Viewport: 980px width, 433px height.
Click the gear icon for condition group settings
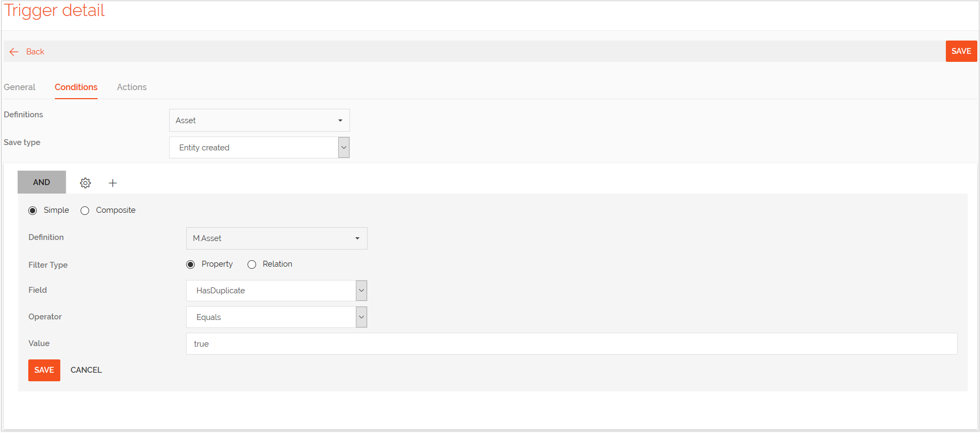tap(85, 182)
